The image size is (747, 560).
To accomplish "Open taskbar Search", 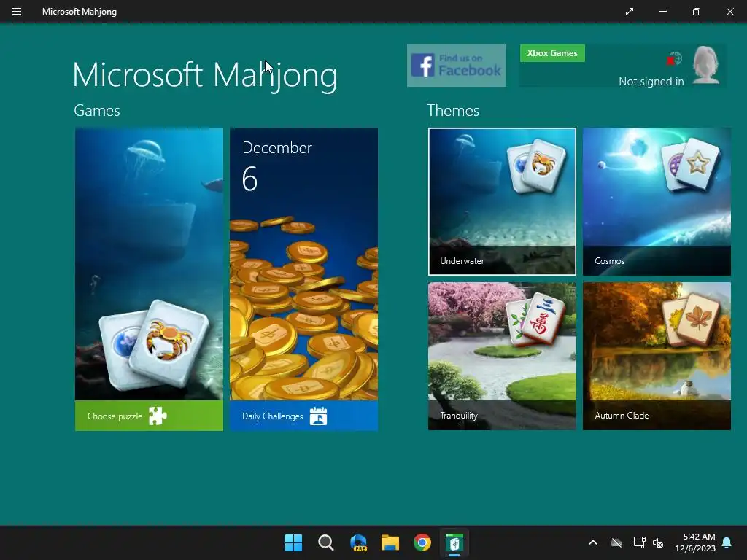I will pyautogui.click(x=326, y=542).
